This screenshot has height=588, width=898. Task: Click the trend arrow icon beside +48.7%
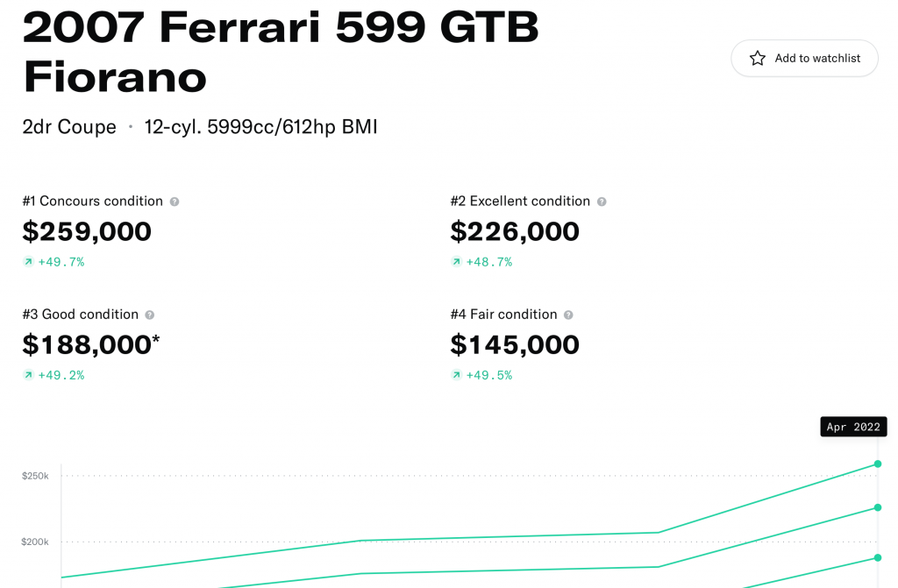click(456, 262)
